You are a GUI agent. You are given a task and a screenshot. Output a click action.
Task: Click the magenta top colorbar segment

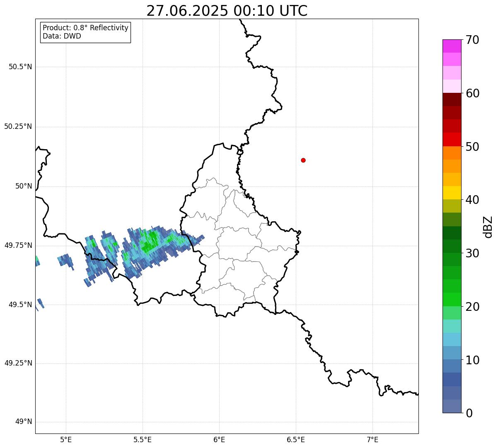point(452,46)
